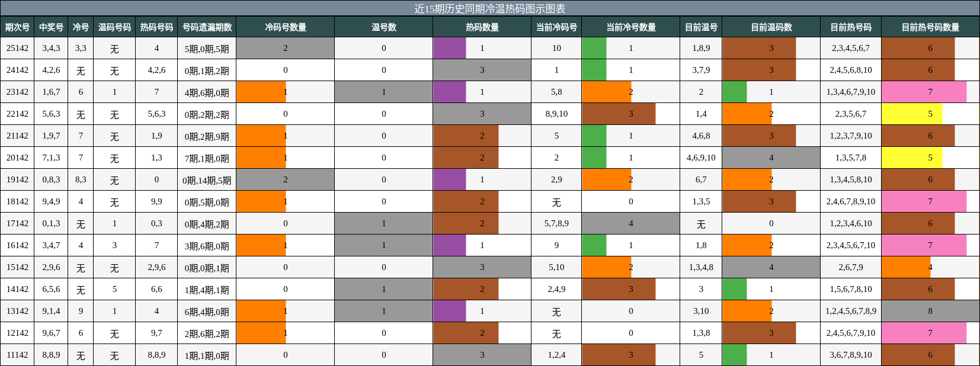Click the chart title 近15期历史同期冷温热码图示图表
This screenshot has height=366, width=980.
489,8
